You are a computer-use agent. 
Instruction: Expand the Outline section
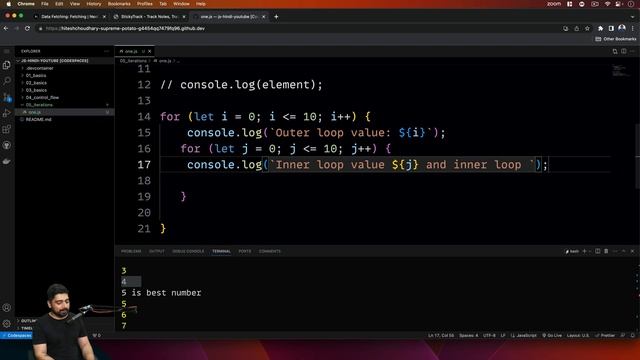[27, 321]
